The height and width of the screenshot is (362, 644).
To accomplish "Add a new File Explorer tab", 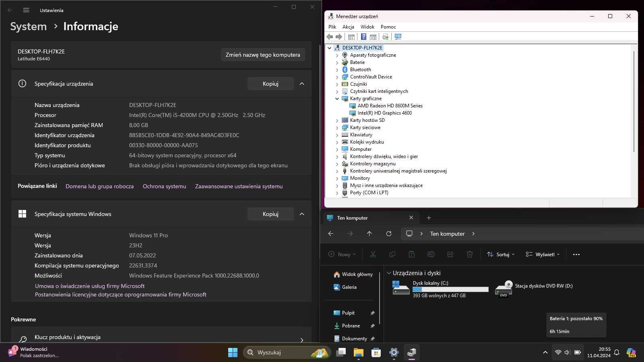I will click(x=429, y=218).
